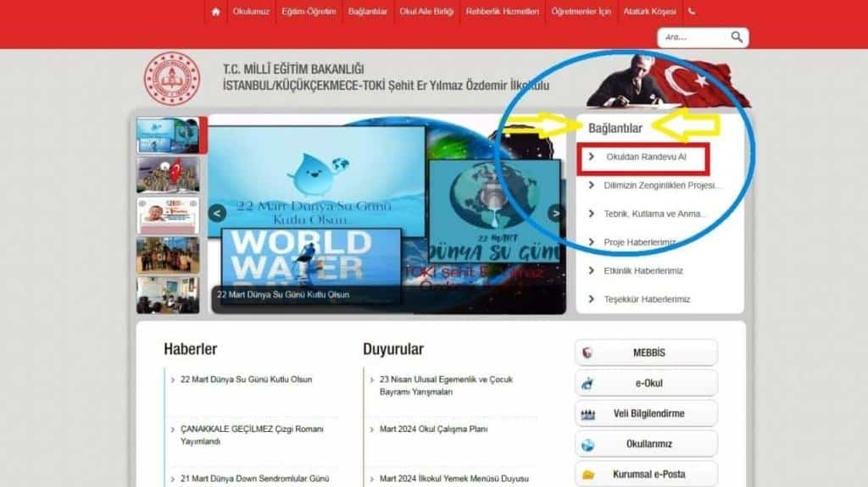Image resolution: width=868 pixels, height=487 pixels.
Task: Open the e-Okul button
Action: coord(647,383)
